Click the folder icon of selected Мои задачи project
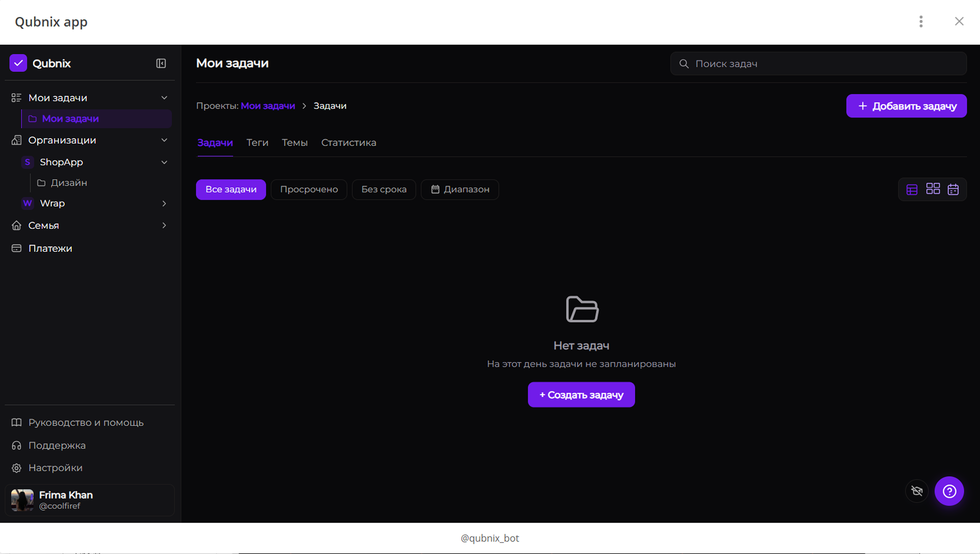The image size is (980, 554). pyautogui.click(x=33, y=119)
